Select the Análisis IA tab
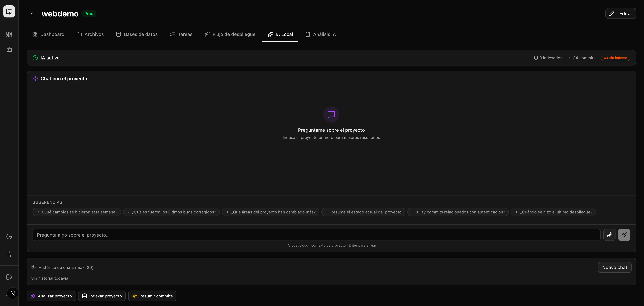This screenshot has height=306, width=644. [320, 34]
